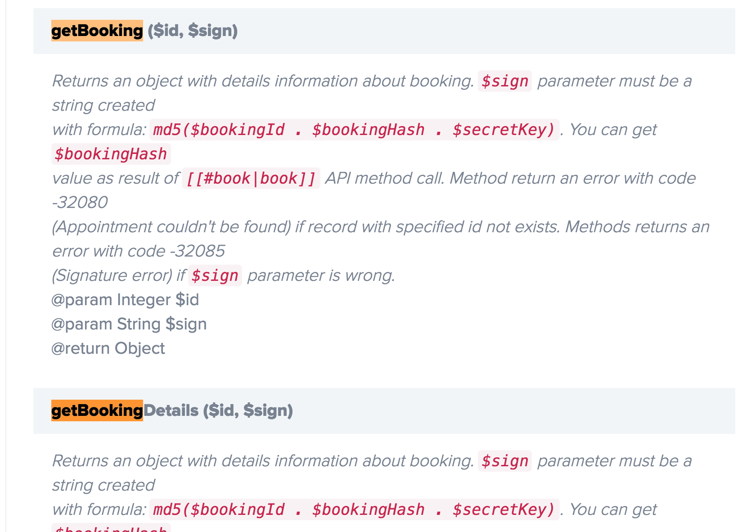This screenshot has height=532, width=756.
Task: Click ($id, $sign) parameters in getBookingDetails heading
Action: [248, 410]
